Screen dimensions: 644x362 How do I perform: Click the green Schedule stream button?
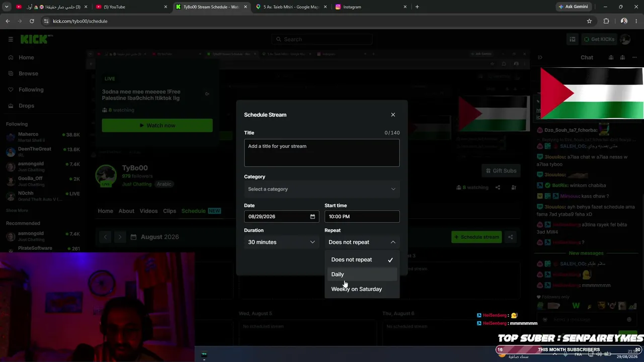pyautogui.click(x=476, y=237)
